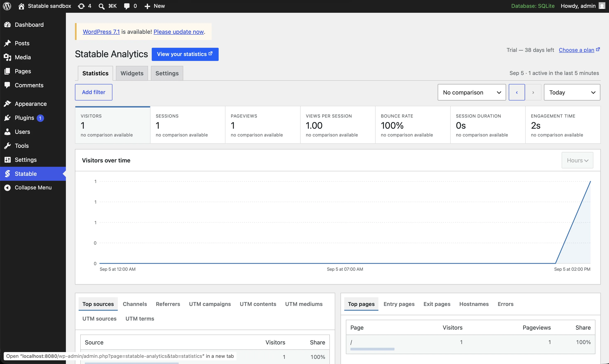The height and width of the screenshot is (364, 609).
Task: Switch to the Widgets tab
Action: pos(132,73)
